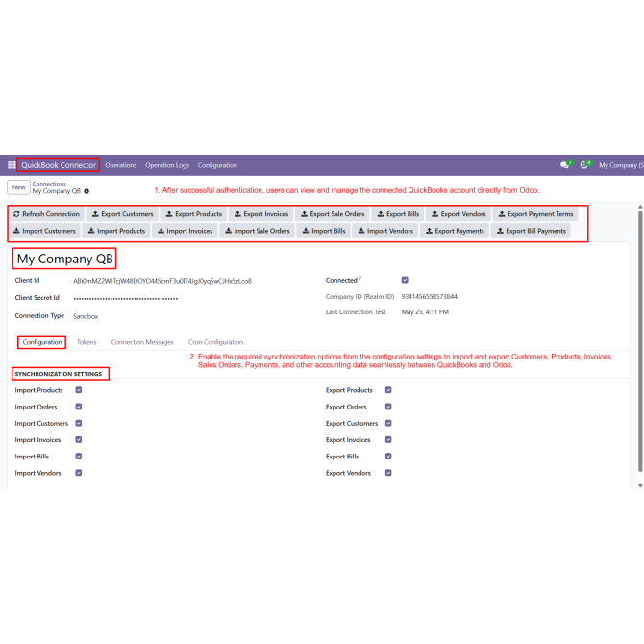Go to Connections breadcrumb link

pos(49,184)
